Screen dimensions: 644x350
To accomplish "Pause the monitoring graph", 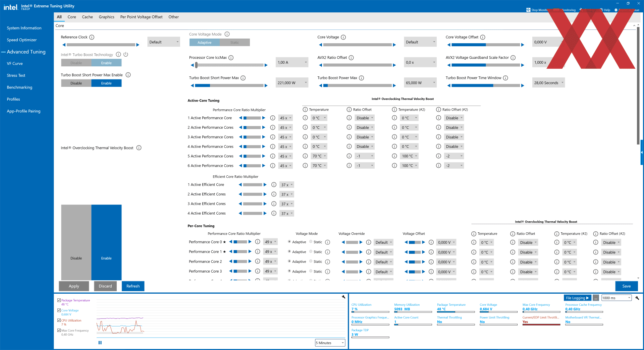I will point(100,343).
